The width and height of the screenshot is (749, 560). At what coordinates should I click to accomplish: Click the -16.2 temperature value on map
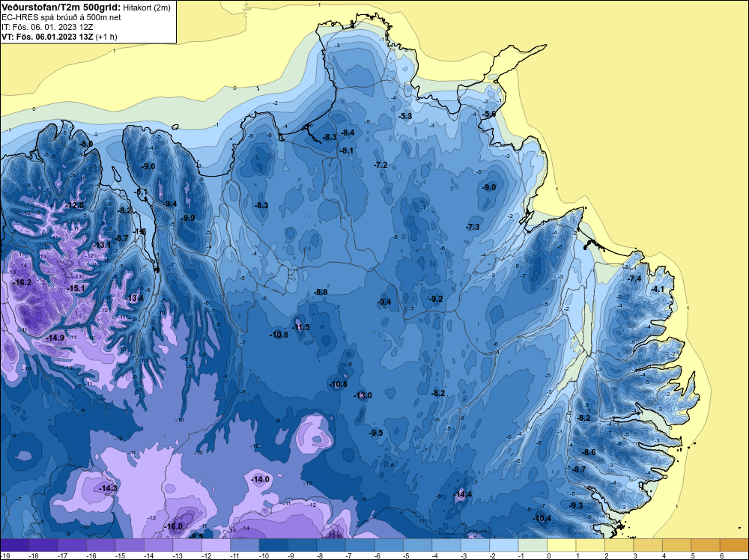(22, 283)
